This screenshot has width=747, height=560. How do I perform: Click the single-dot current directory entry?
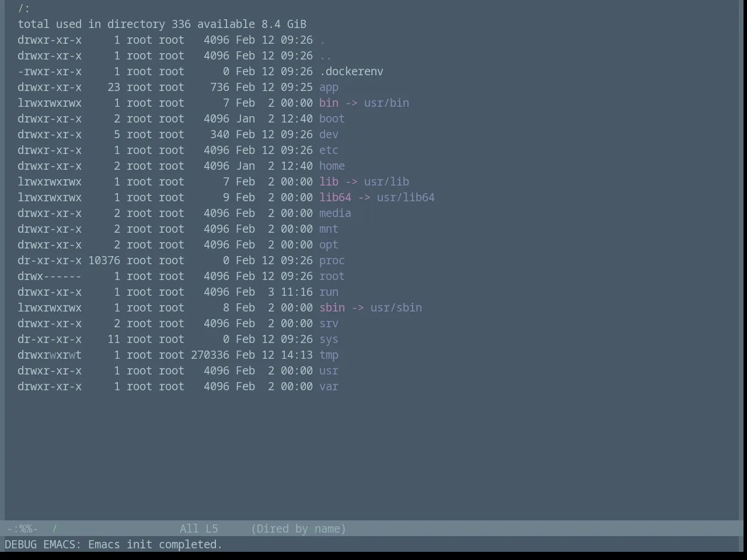coord(322,40)
